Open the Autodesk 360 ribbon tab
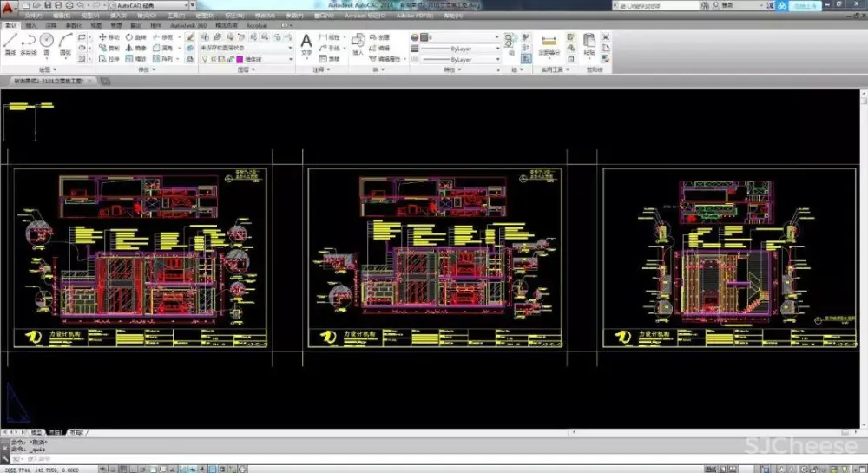The image size is (868, 473). pyautogui.click(x=187, y=26)
